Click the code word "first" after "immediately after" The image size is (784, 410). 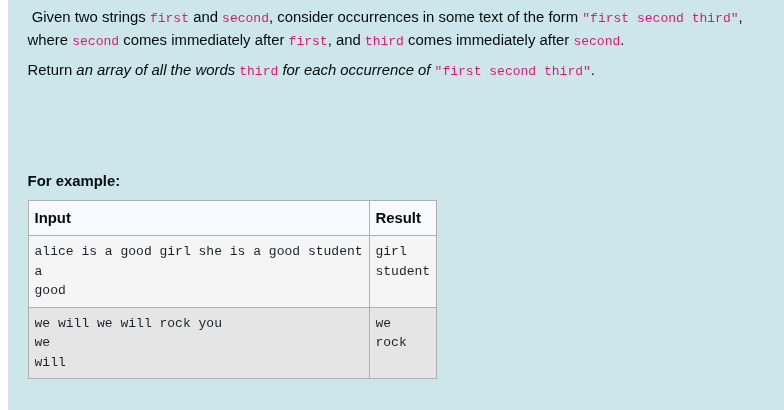click(308, 41)
